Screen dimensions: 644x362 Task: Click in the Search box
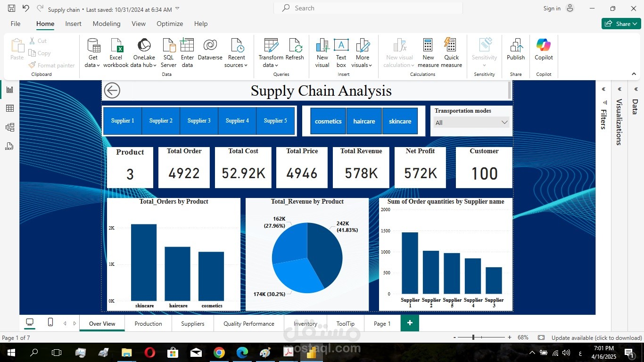(368, 8)
